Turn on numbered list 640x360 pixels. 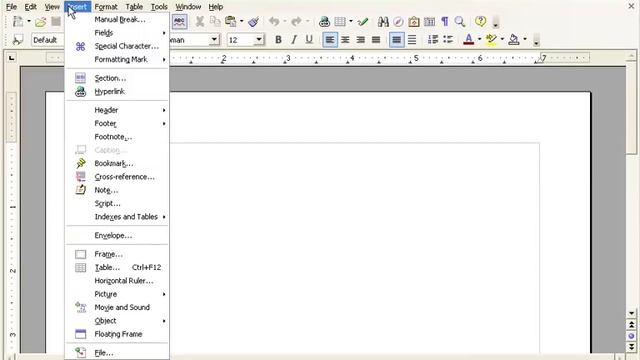(433, 40)
